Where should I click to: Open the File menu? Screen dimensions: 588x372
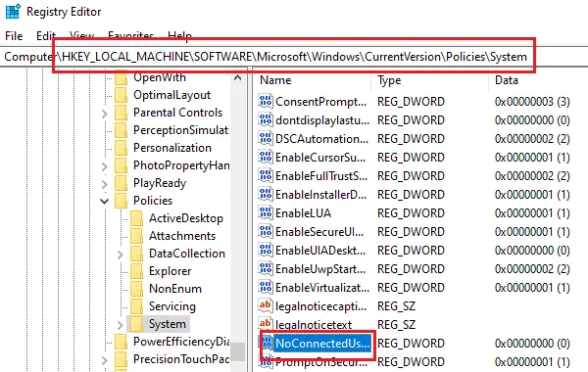[14, 36]
